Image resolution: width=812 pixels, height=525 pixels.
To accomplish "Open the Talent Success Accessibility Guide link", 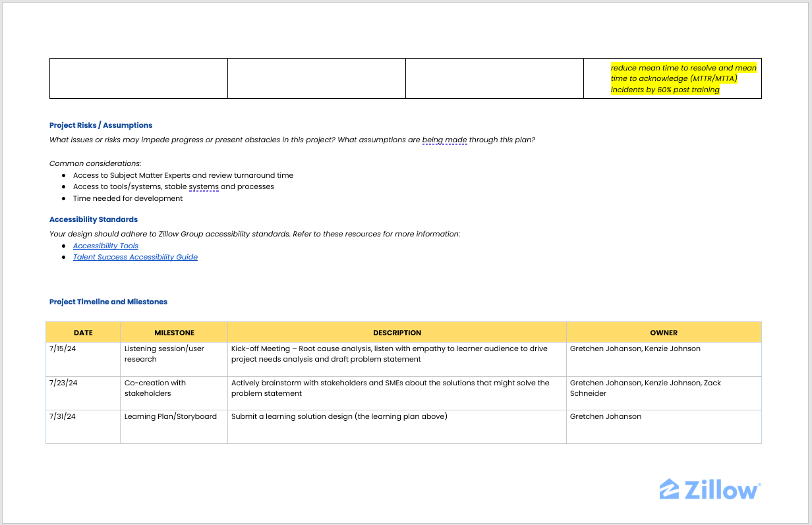I will 135,257.
